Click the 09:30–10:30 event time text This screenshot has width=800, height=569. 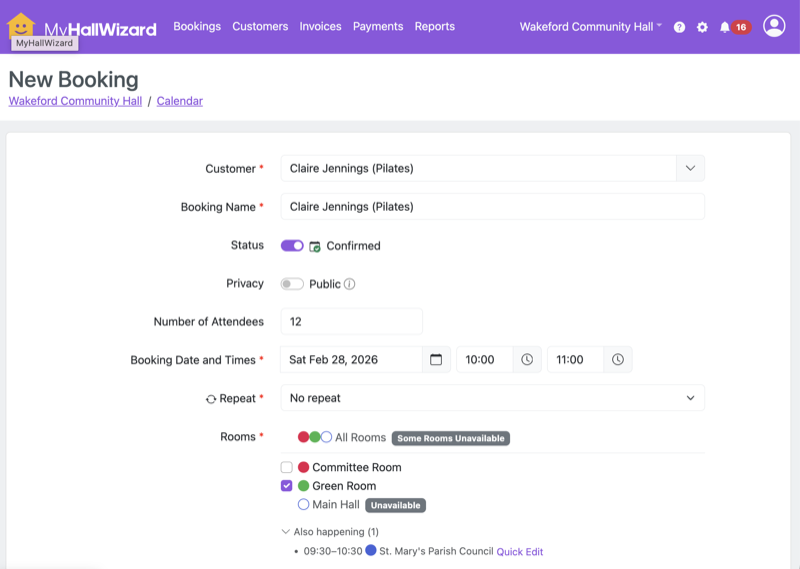[x=333, y=551]
